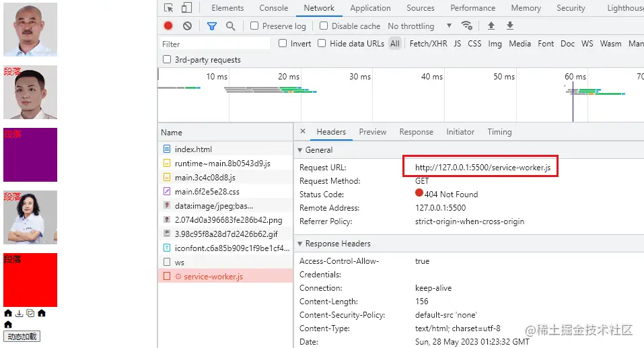The width and height of the screenshot is (644, 348).
Task: Switch to the Elements tab
Action: 227,8
